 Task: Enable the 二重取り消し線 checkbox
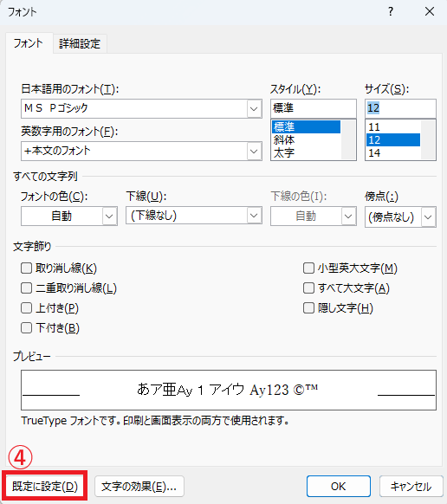click(x=26, y=288)
